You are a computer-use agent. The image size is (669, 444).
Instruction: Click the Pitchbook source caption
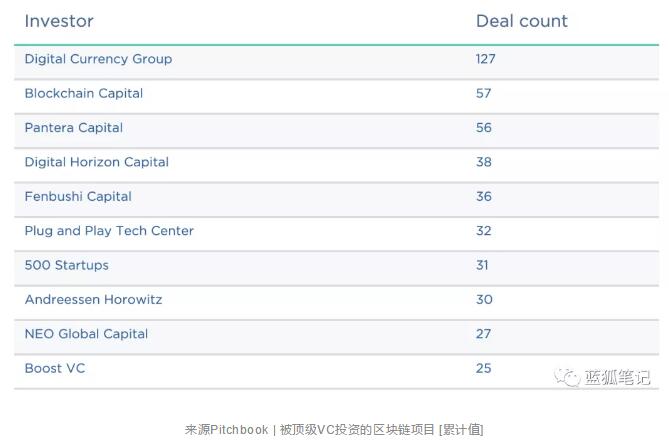(334, 429)
